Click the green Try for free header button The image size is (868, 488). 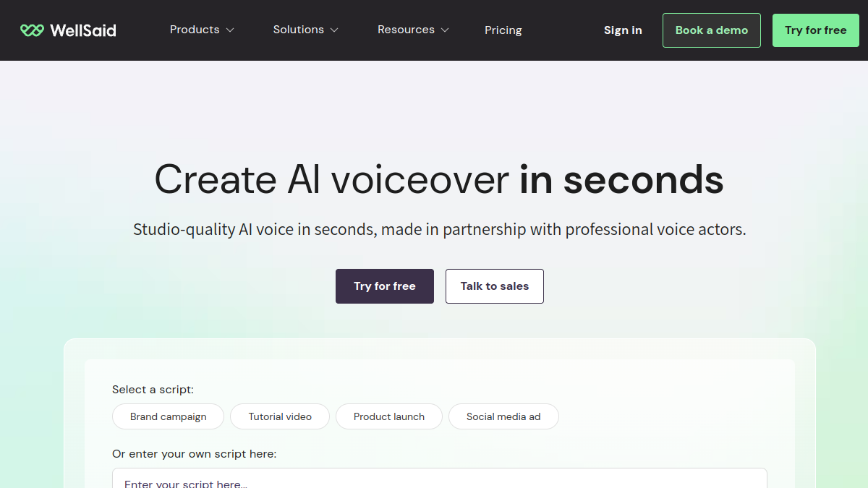point(816,30)
